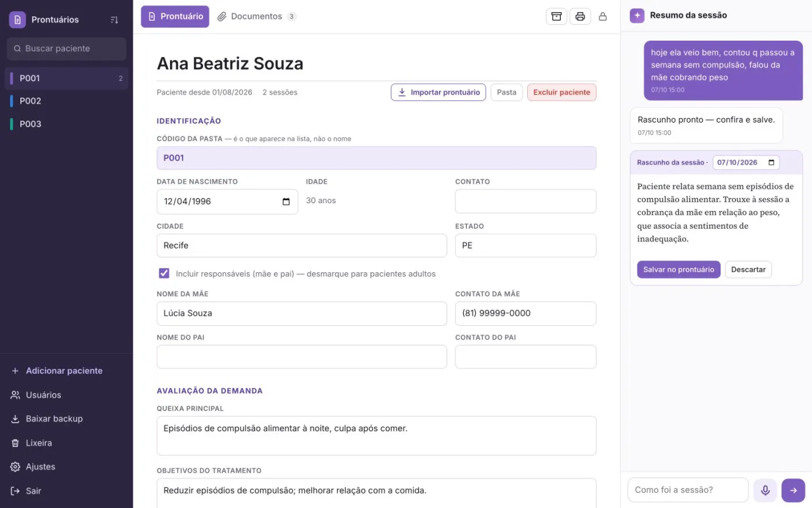Focus the Buscar paciente search field

(66, 49)
